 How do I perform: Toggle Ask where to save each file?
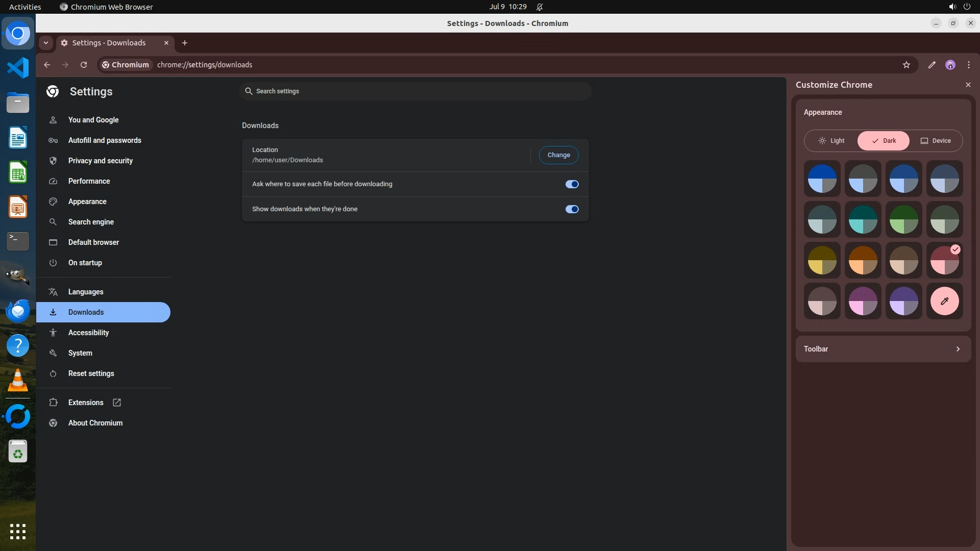(x=572, y=184)
